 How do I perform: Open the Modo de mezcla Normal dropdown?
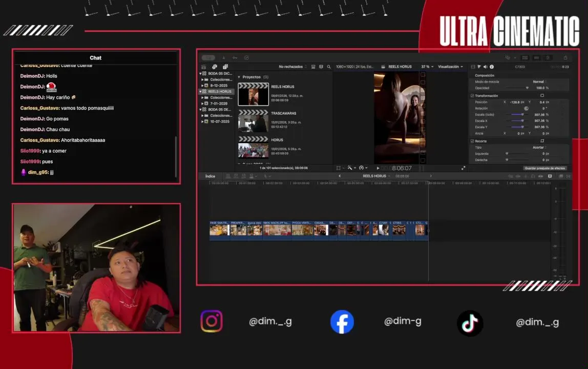(540, 82)
